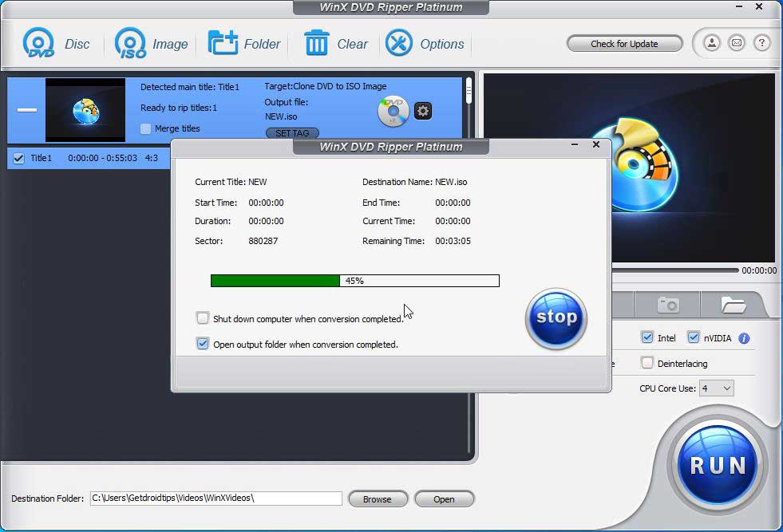Click Destination Name: NEW.iso text
Viewport: 783px width, 532px height.
click(x=414, y=182)
